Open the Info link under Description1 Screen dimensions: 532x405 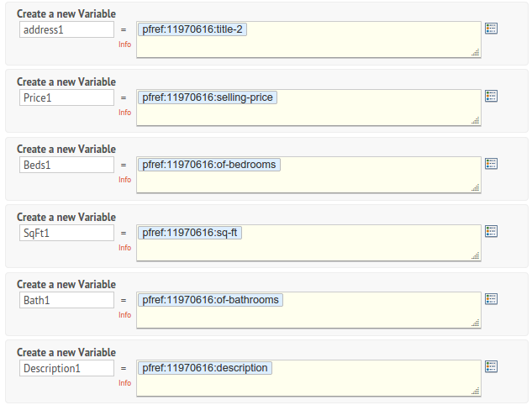click(x=124, y=382)
